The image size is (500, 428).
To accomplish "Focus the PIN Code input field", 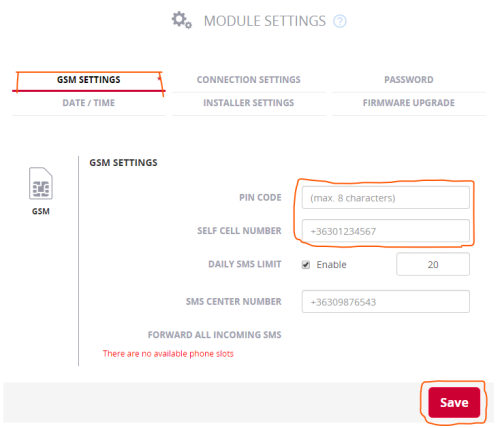I will [386, 198].
